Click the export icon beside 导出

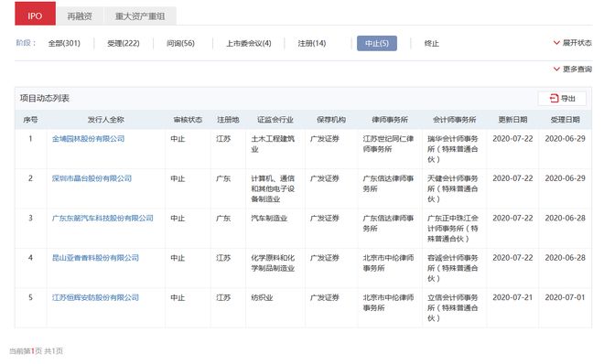click(x=554, y=99)
